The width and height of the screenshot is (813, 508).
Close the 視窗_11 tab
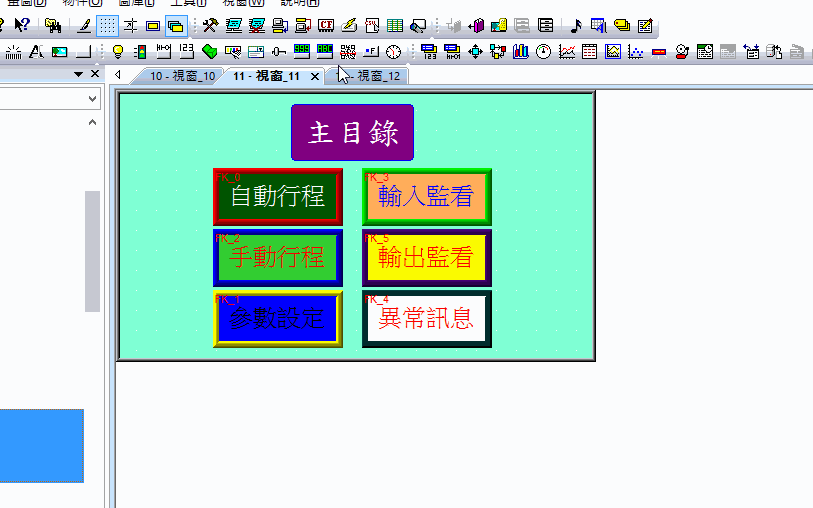315,76
